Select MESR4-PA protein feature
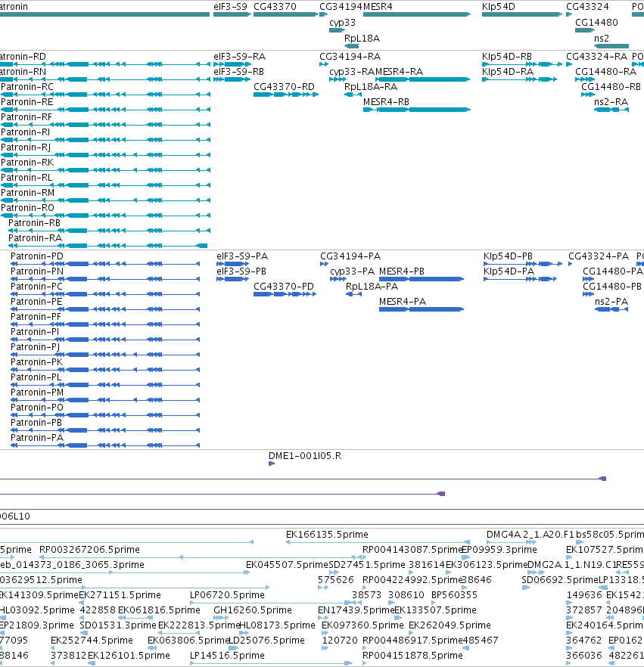Image resolution: width=644 pixels, height=667 pixels. coord(422,309)
